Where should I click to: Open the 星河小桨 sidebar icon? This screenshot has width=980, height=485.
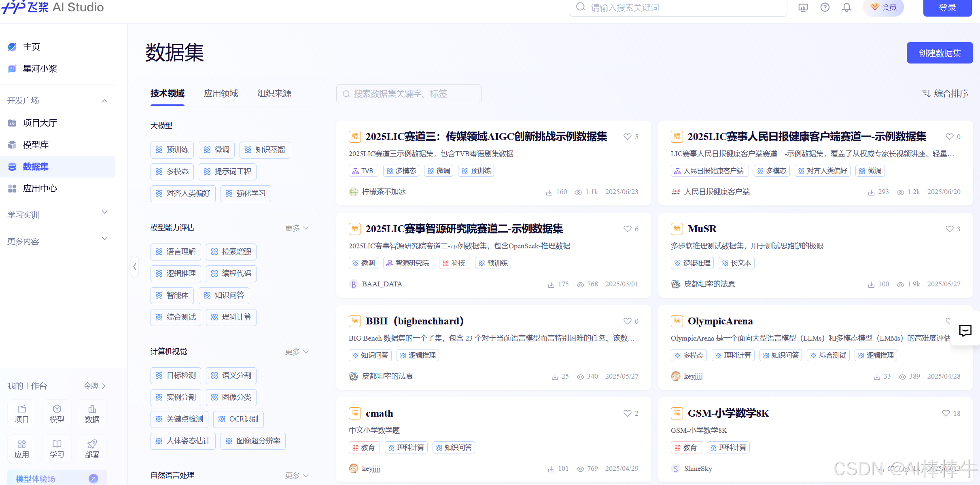point(12,69)
